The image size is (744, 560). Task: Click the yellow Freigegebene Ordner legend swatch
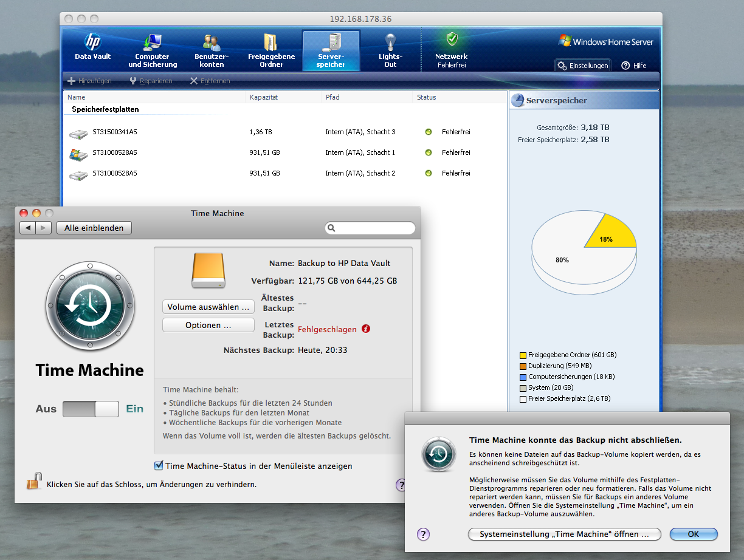[x=523, y=355]
